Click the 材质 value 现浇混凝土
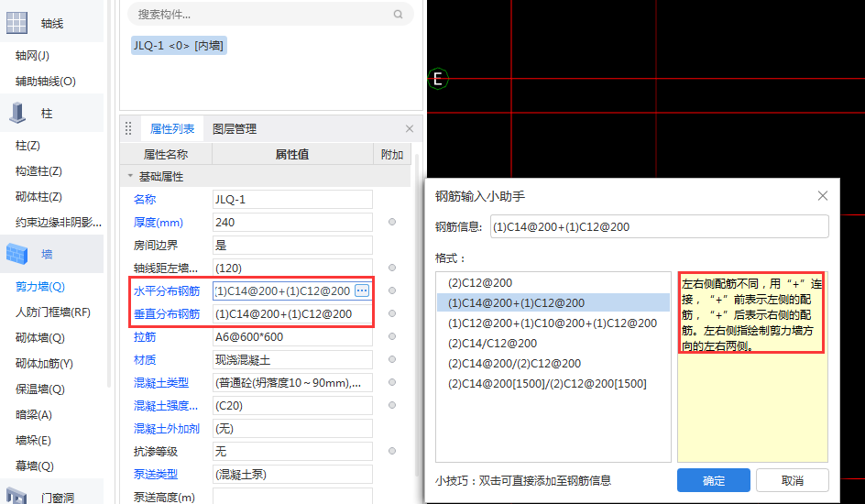The width and height of the screenshot is (865, 504). 292,359
